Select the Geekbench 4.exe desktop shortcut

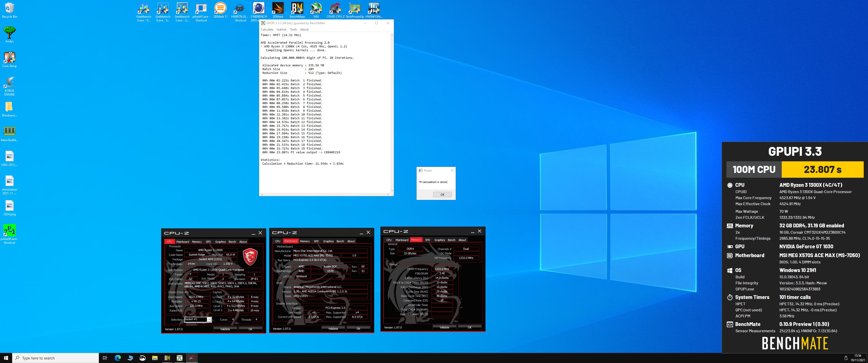(x=163, y=12)
